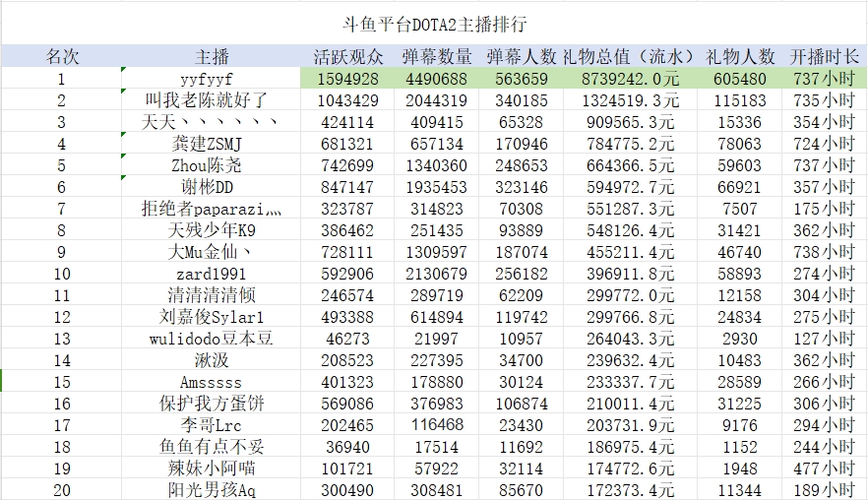Viewport: 868px width, 500px height.
Task: Select active viewers value 681321
Action: point(347,144)
